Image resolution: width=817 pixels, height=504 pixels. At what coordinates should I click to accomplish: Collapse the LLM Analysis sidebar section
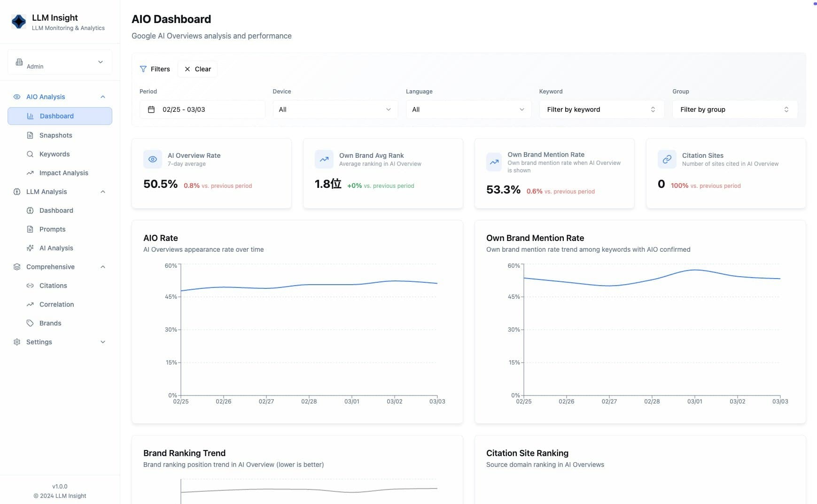[103, 192]
